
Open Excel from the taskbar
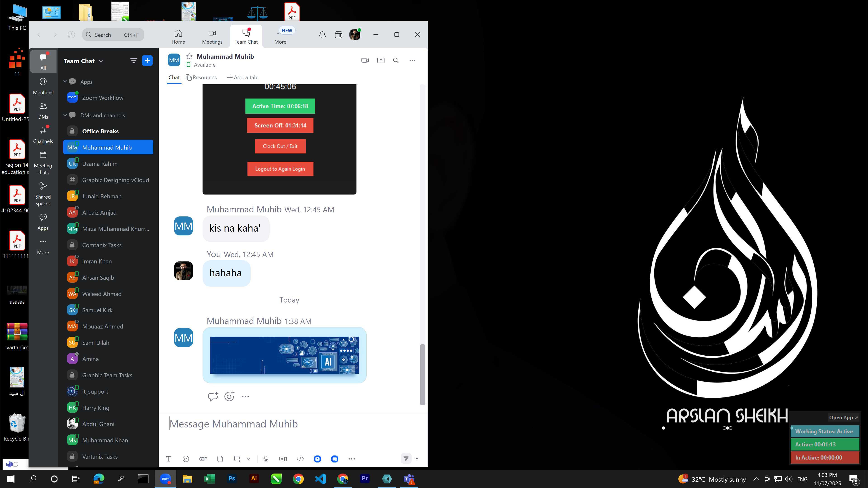tap(210, 479)
